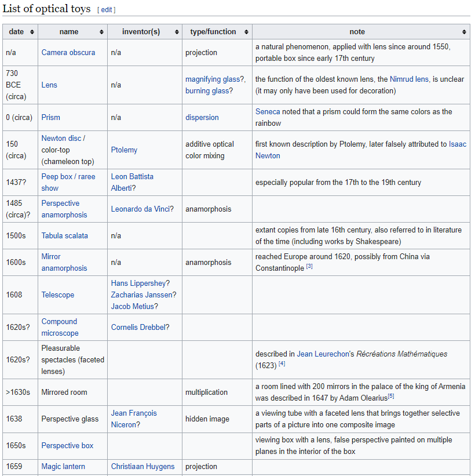
Task: Open the Magic lantern article
Action: 63,467
